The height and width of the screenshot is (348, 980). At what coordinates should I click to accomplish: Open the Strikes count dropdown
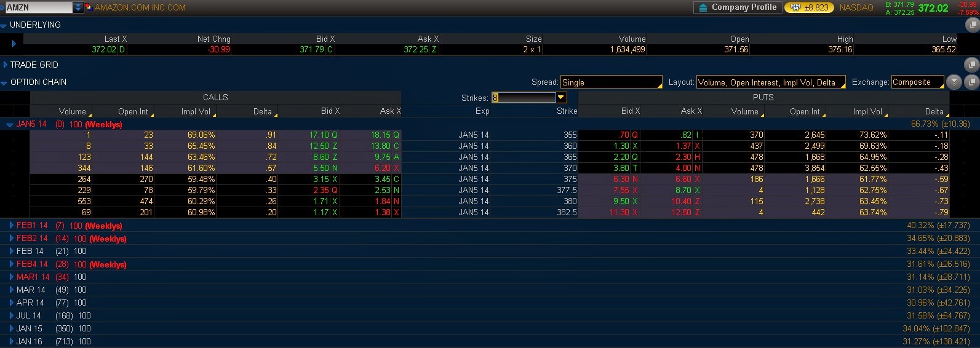coord(560,98)
